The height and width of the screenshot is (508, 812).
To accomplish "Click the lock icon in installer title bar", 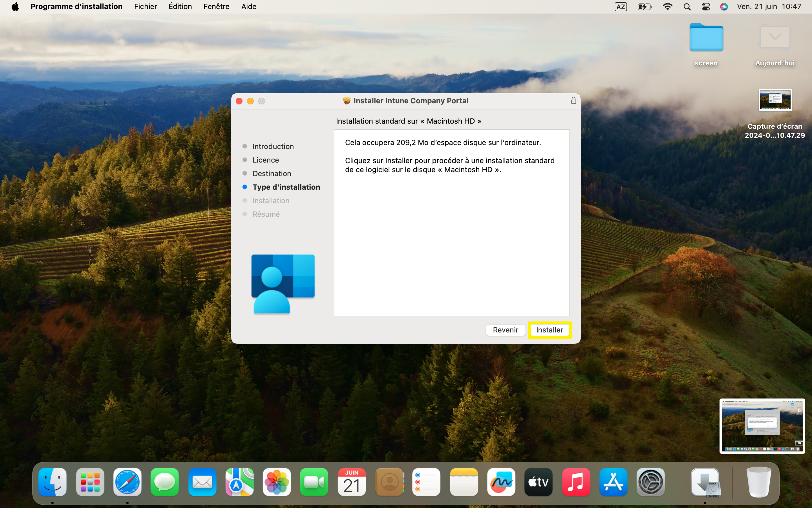I will pyautogui.click(x=573, y=100).
